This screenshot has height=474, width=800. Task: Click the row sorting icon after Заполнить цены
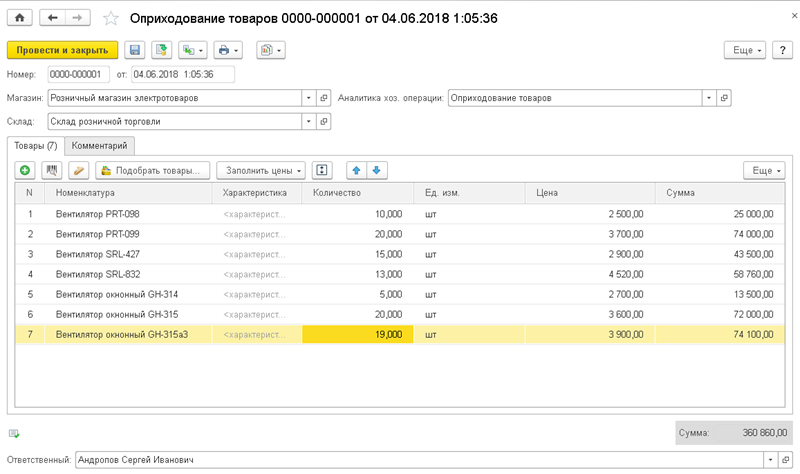[322, 170]
